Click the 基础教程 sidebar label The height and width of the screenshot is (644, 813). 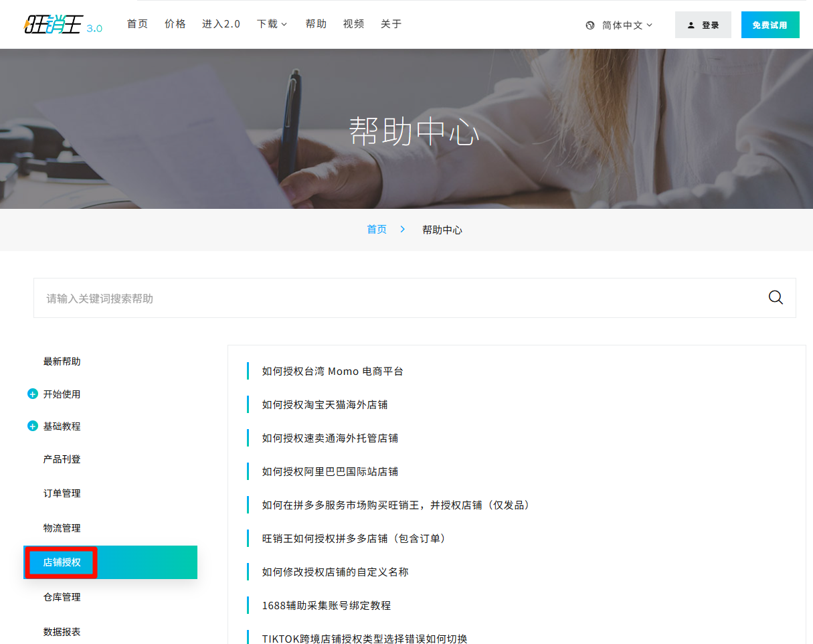coord(62,426)
